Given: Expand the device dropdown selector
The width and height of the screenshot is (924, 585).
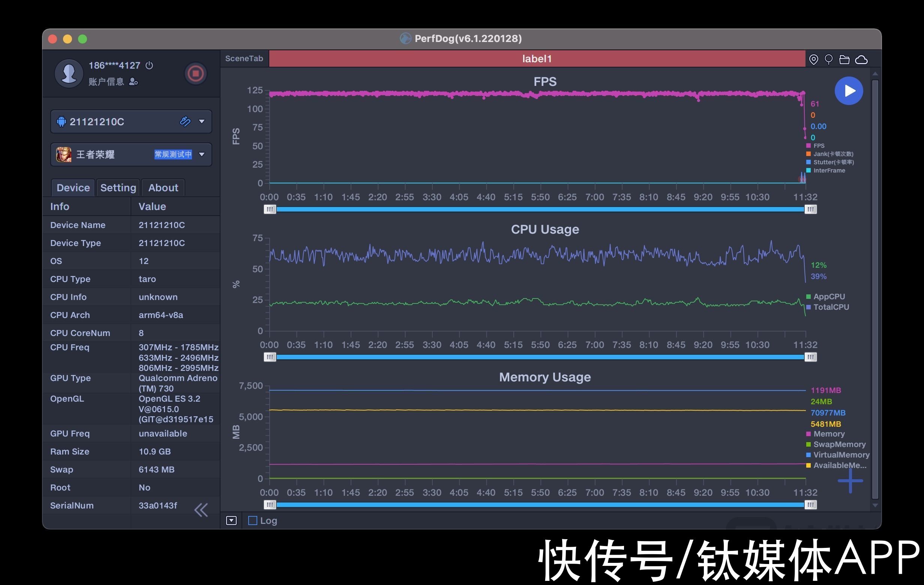Looking at the screenshot, I should [201, 121].
